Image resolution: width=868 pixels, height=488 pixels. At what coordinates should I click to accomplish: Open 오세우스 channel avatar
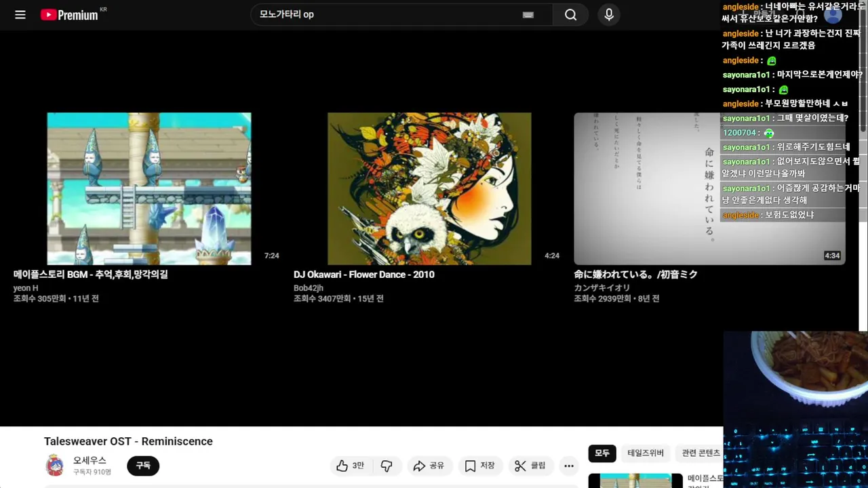(x=55, y=466)
